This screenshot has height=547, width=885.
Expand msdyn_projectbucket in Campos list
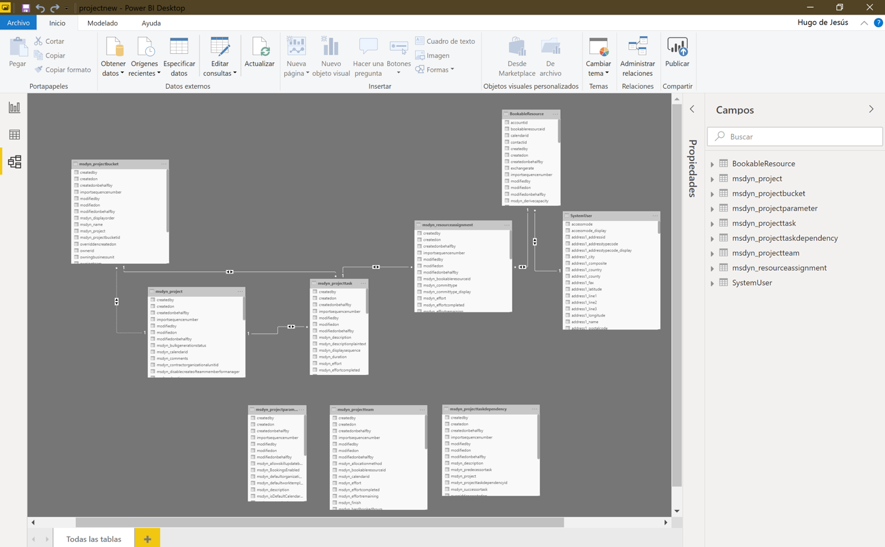pos(712,194)
